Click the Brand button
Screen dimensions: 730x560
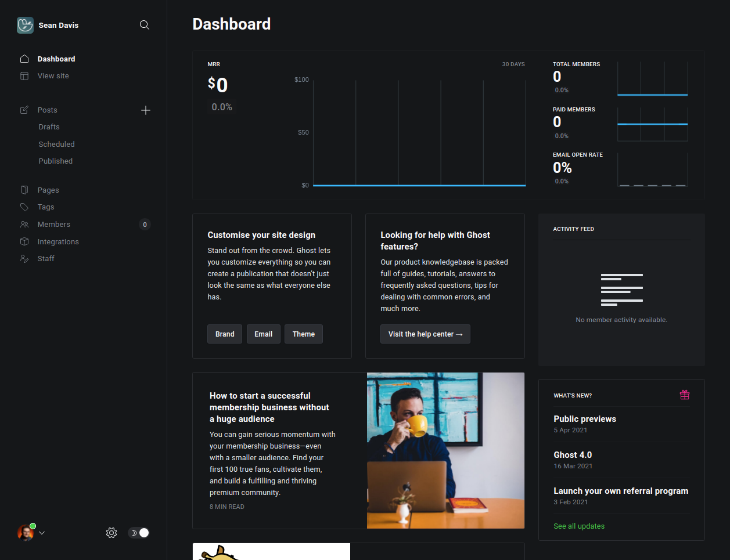point(224,334)
